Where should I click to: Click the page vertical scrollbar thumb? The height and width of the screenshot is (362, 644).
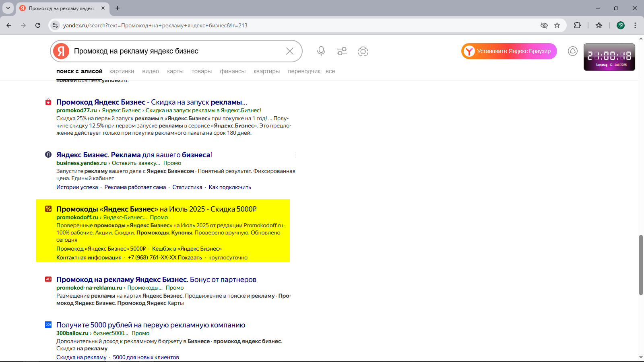pyautogui.click(x=641, y=265)
